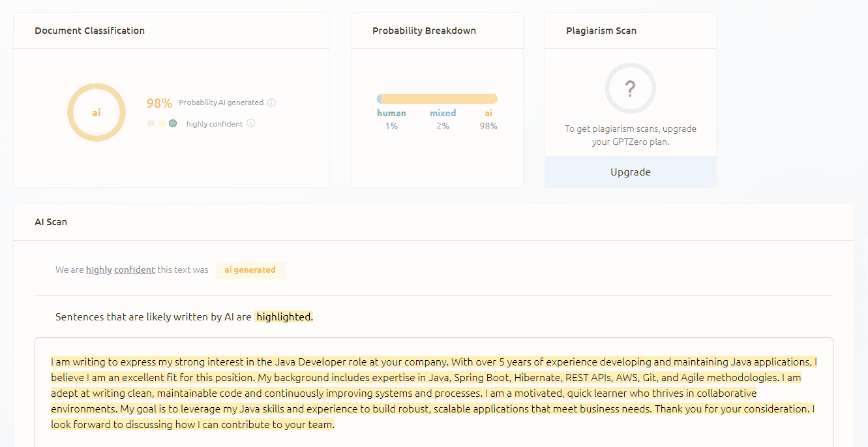Click the highly confident underlined link

click(x=121, y=270)
